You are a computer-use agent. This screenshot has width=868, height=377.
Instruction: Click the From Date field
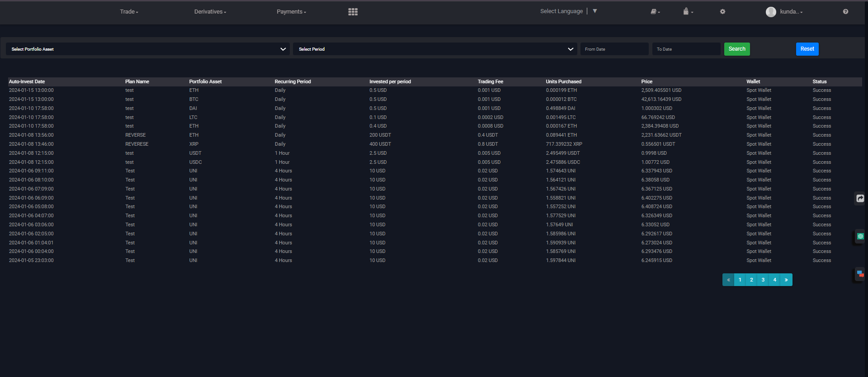click(x=614, y=49)
